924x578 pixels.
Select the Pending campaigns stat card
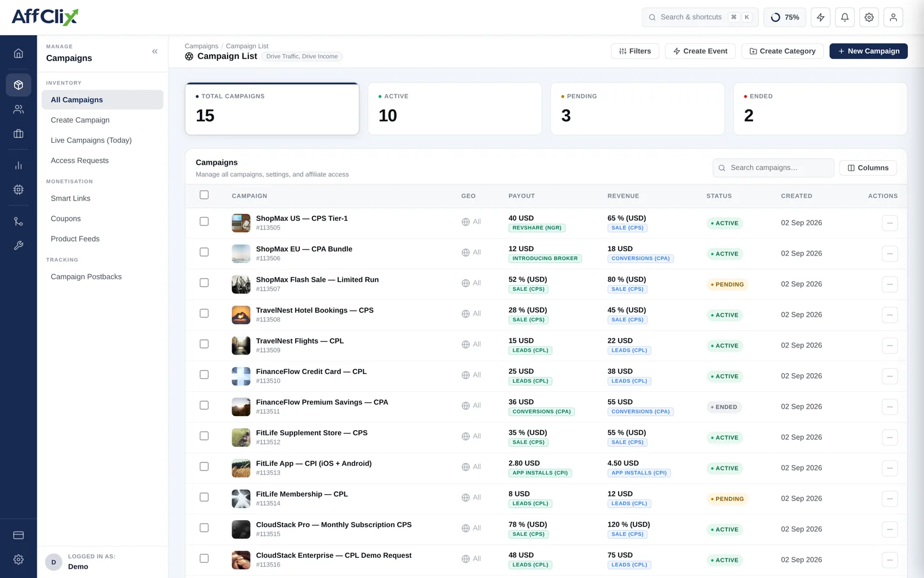click(638, 109)
